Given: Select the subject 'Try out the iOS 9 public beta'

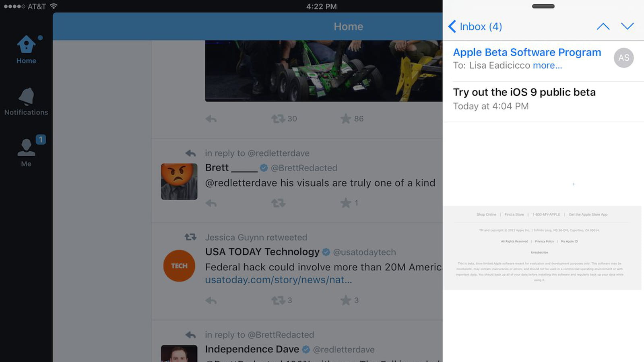Looking at the screenshot, I should coord(524,92).
